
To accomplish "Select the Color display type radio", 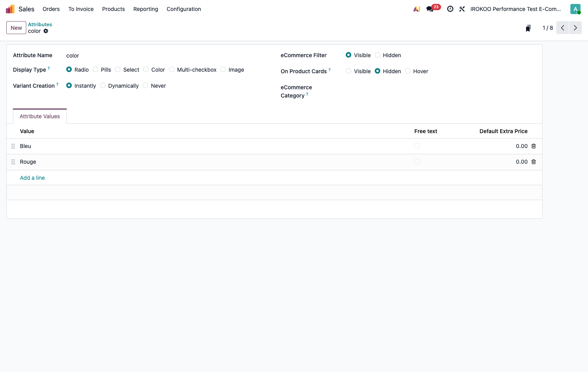I will tap(146, 69).
